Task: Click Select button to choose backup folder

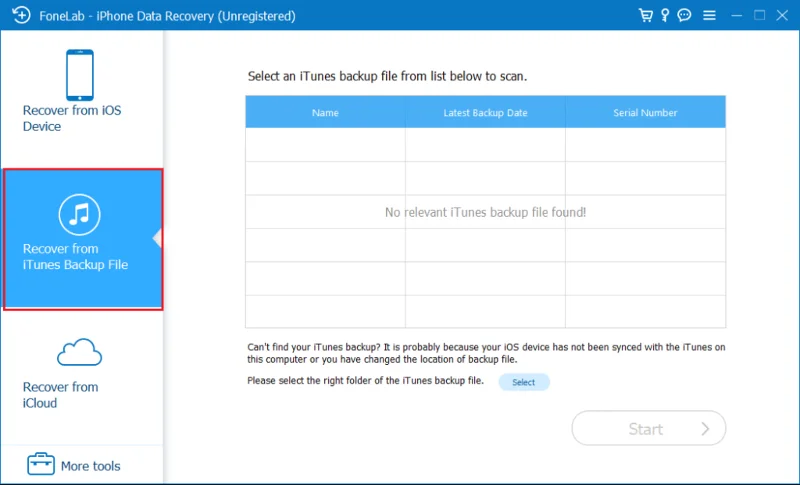Action: coord(523,382)
